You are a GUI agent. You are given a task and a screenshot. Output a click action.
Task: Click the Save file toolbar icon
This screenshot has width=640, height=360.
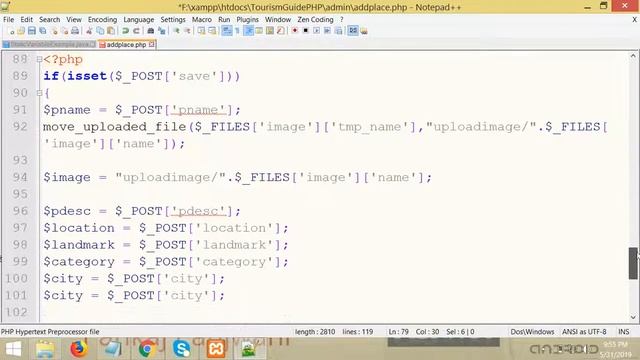click(32, 31)
